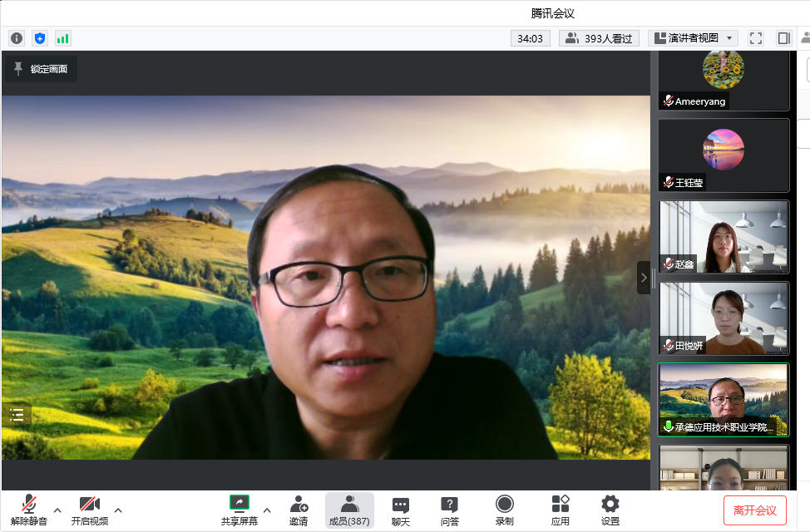The width and height of the screenshot is (810, 532).
Task: Open 成员(387) members list
Action: (x=349, y=510)
